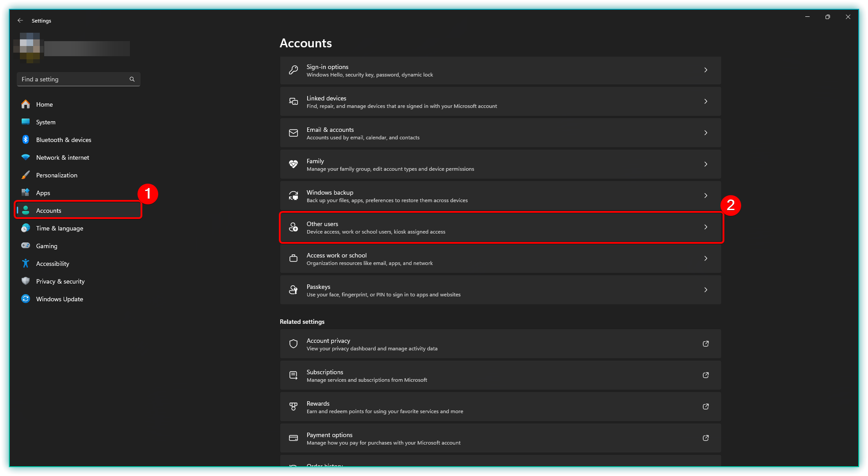The image size is (868, 476).
Task: Click the Find a setting search box
Action: point(73,79)
